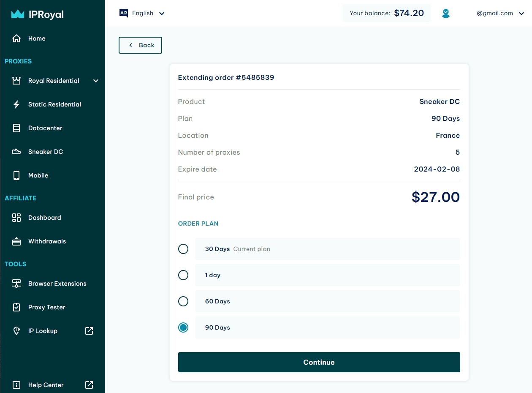Click the Withdrawals card icon
The width and height of the screenshot is (532, 393).
(x=16, y=241)
